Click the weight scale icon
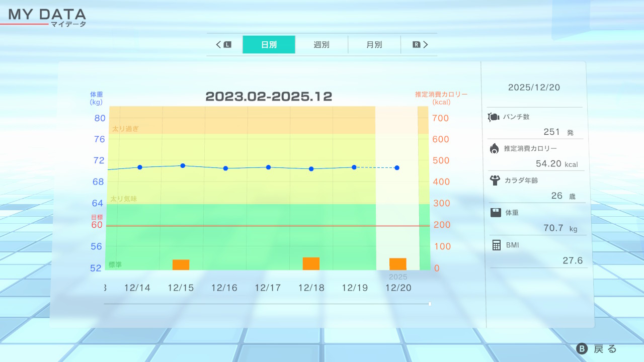The height and width of the screenshot is (362, 644). (x=496, y=212)
